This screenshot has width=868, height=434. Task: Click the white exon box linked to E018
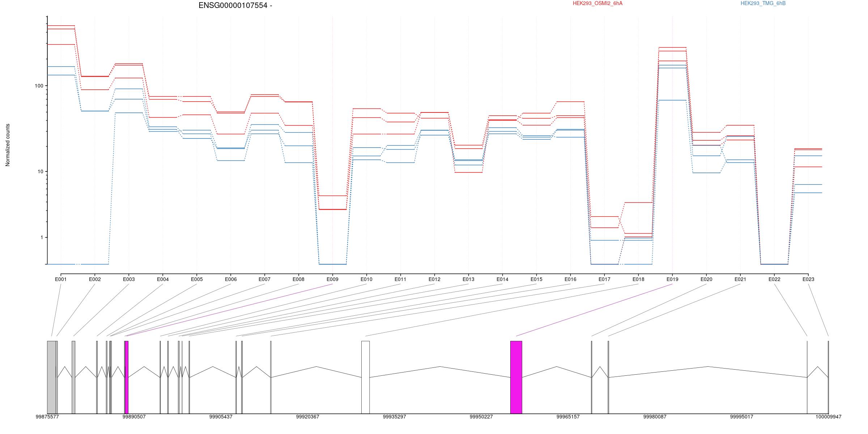coord(366,377)
